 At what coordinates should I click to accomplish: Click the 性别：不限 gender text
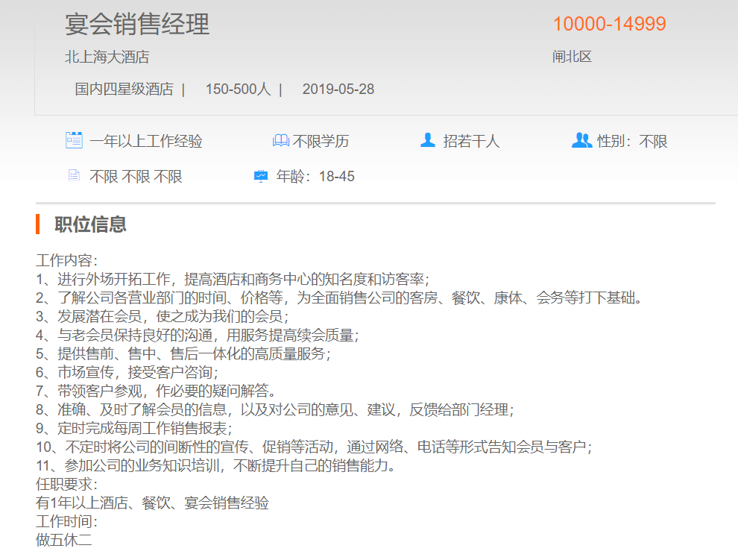coord(632,141)
